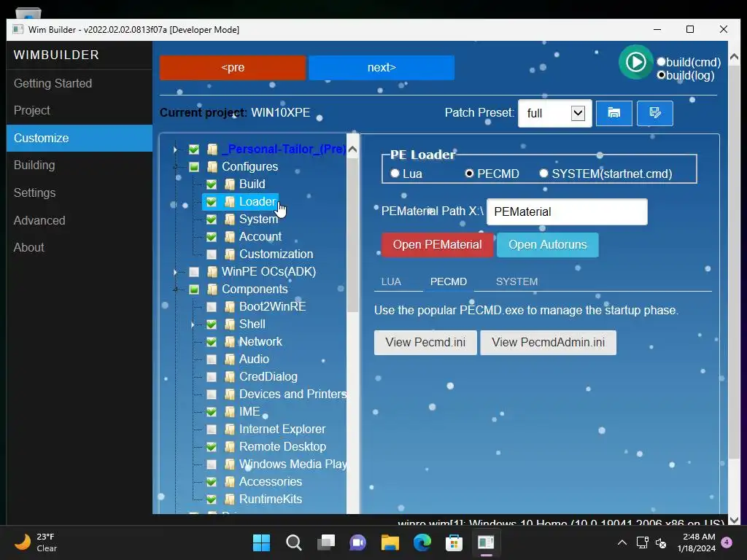Click the Configures folder icon

[212, 167]
